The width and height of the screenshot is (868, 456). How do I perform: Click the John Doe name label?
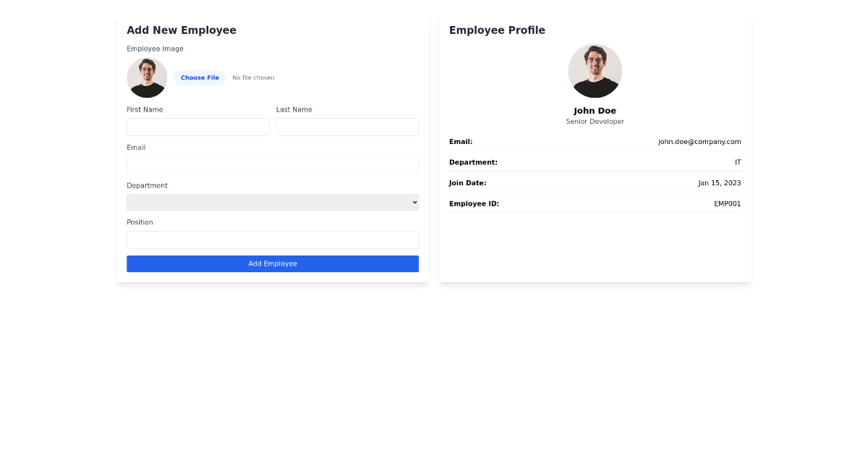(x=595, y=110)
